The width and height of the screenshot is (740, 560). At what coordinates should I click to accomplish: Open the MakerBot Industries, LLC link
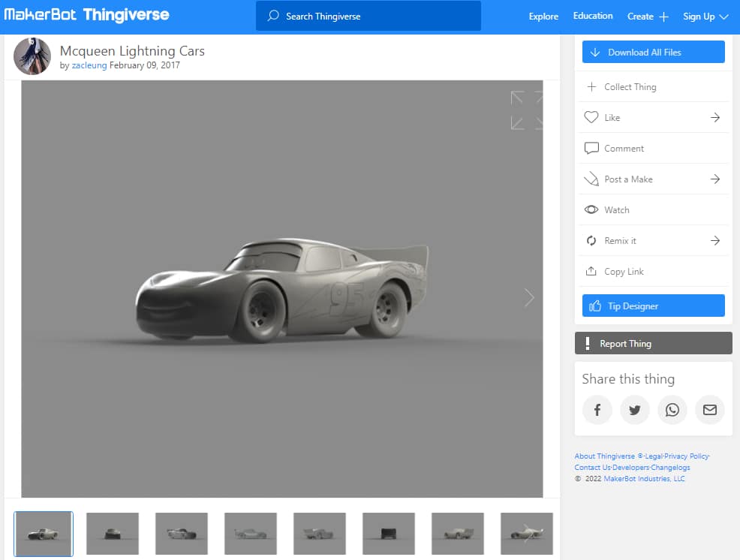tap(644, 479)
